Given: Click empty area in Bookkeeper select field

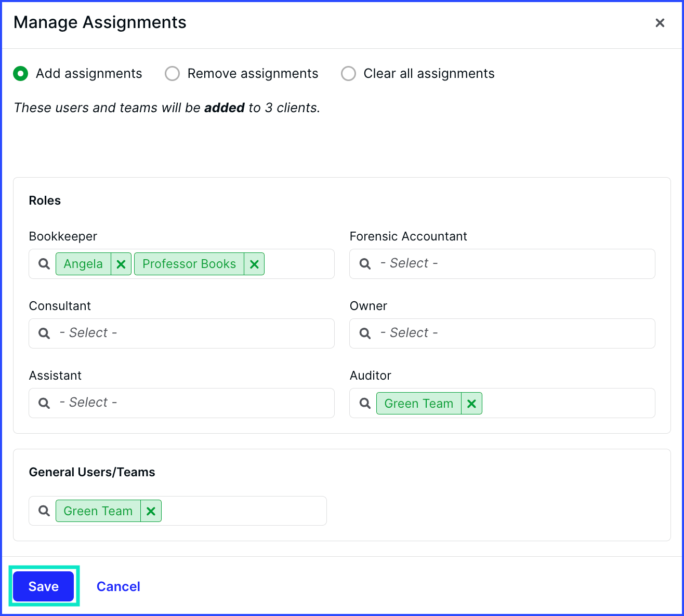Looking at the screenshot, I should pos(299,264).
